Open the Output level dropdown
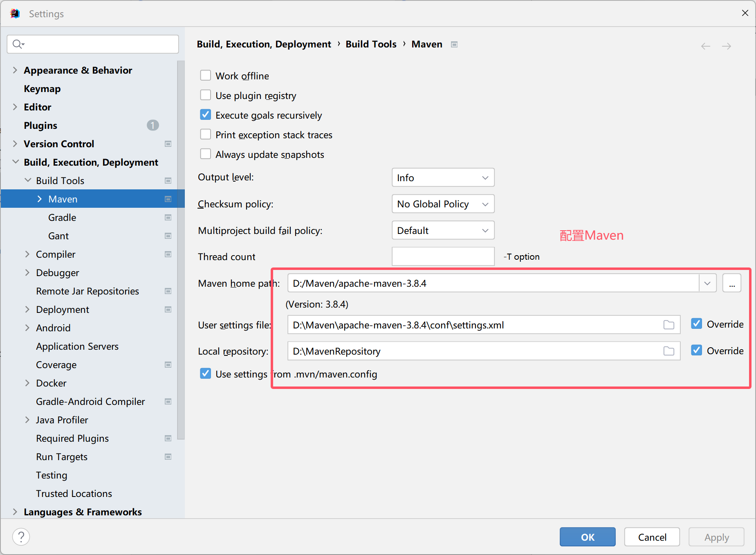The height and width of the screenshot is (555, 756). pyautogui.click(x=443, y=178)
